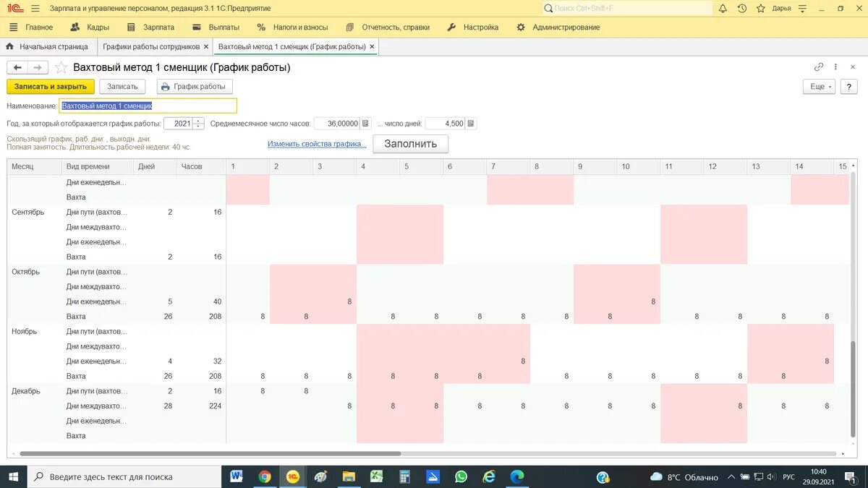Open the user name Дарья
The height and width of the screenshot is (488, 868).
click(781, 8)
